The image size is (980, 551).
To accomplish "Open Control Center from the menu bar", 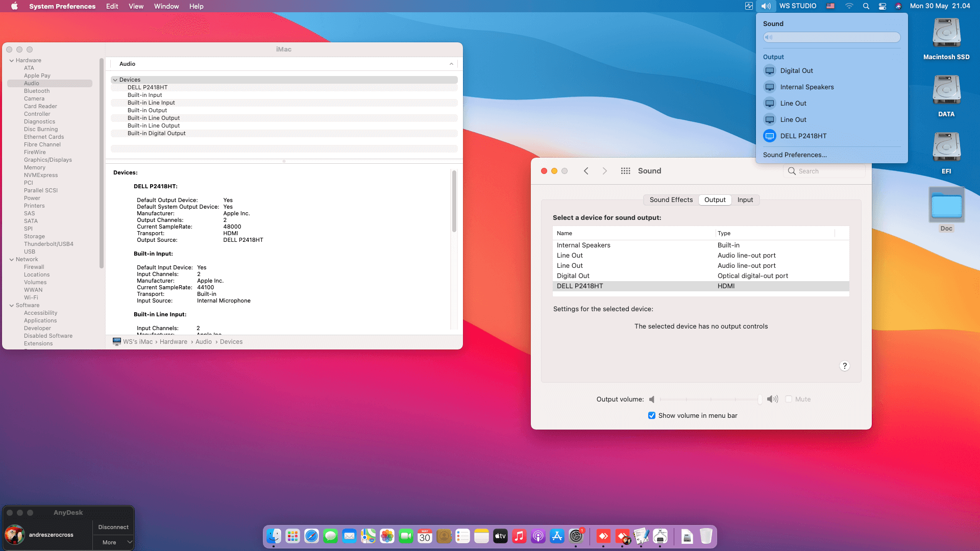I will click(882, 6).
